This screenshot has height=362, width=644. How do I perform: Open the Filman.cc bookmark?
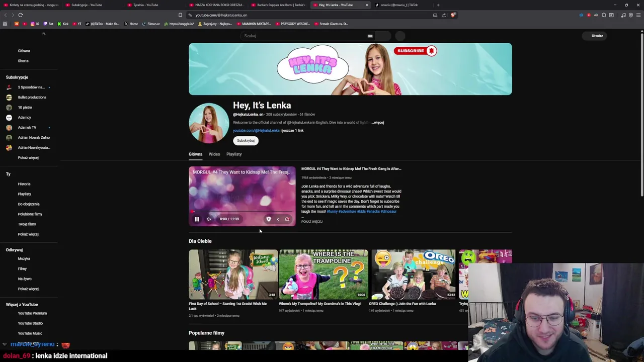(151, 24)
